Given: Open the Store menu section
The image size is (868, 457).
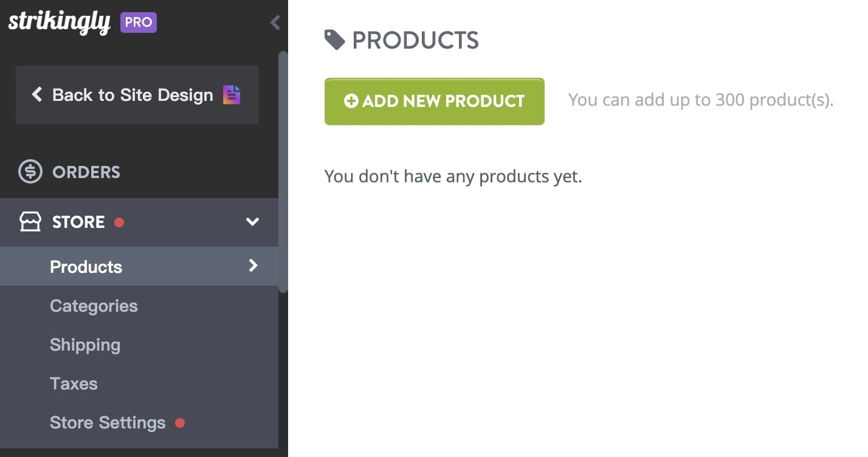Looking at the screenshot, I should click(x=78, y=222).
